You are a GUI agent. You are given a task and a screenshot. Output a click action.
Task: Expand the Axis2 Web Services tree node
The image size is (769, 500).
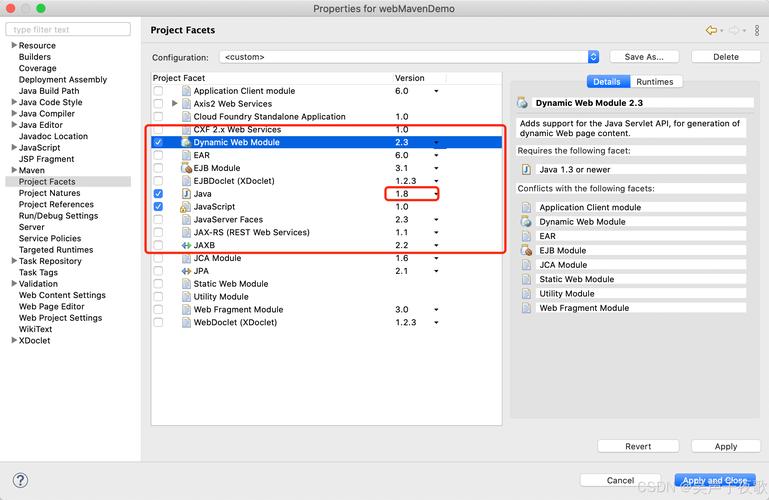click(x=174, y=104)
